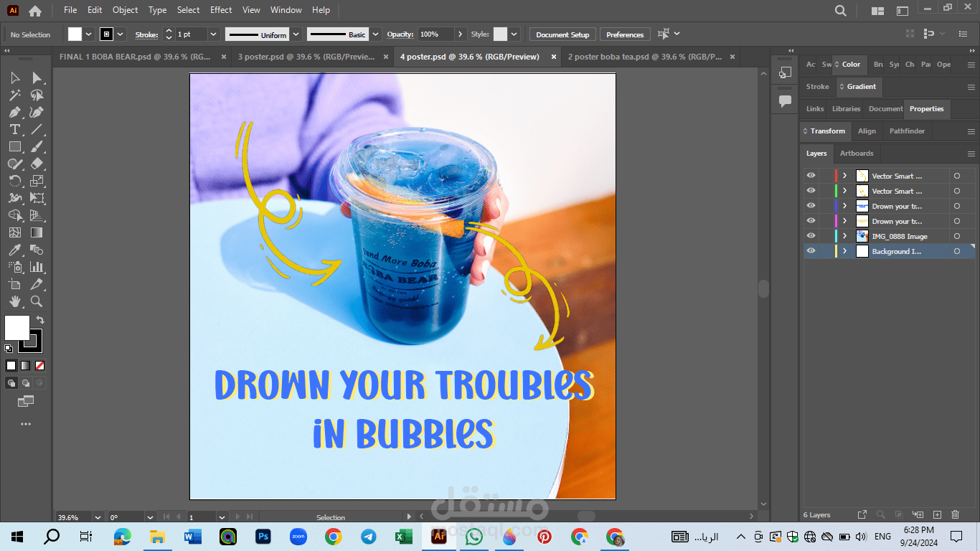980x551 pixels.
Task: Select the Curvature tool
Action: [37, 112]
